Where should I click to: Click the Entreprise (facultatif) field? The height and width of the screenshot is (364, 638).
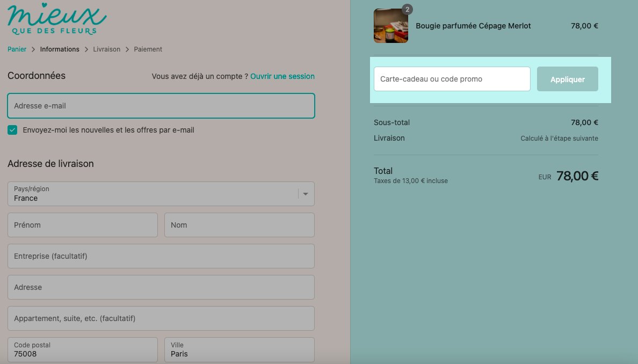coord(161,256)
